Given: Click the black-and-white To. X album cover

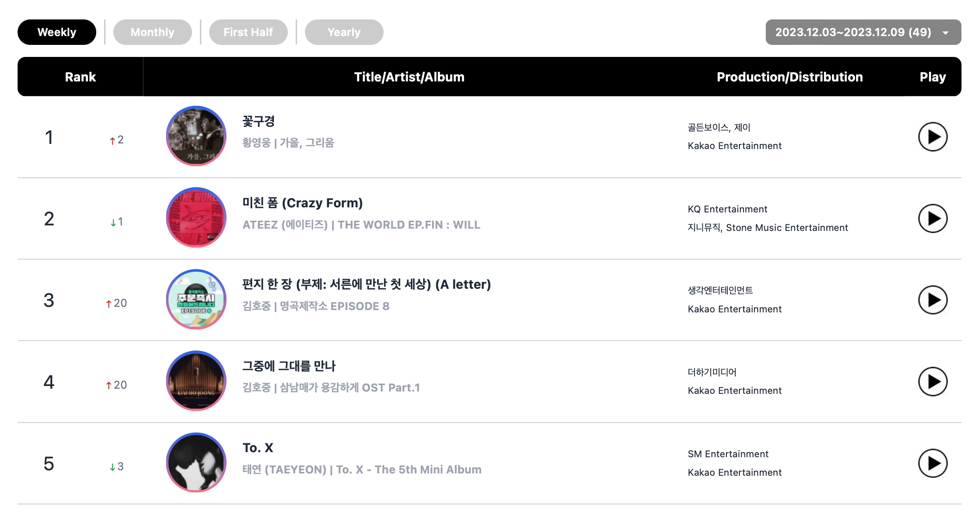Looking at the screenshot, I should tap(196, 462).
